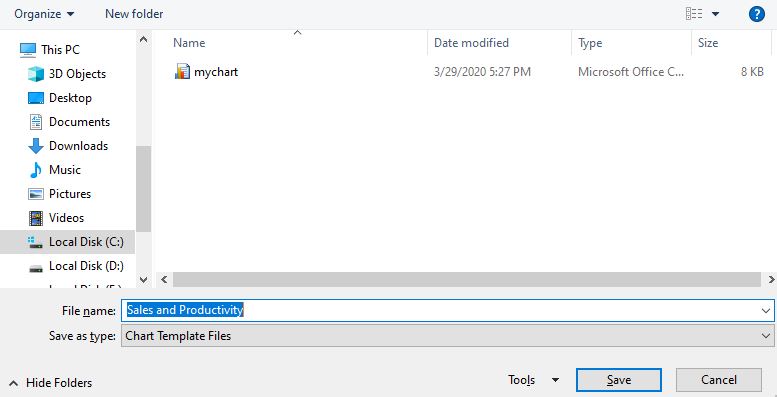Viewport: 777px width, 397px height.
Task: Select the mychart file
Action: coord(216,72)
